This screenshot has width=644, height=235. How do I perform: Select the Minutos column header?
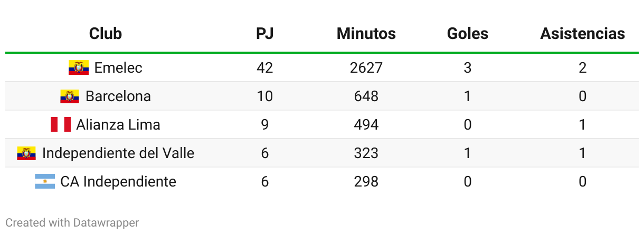tap(366, 34)
